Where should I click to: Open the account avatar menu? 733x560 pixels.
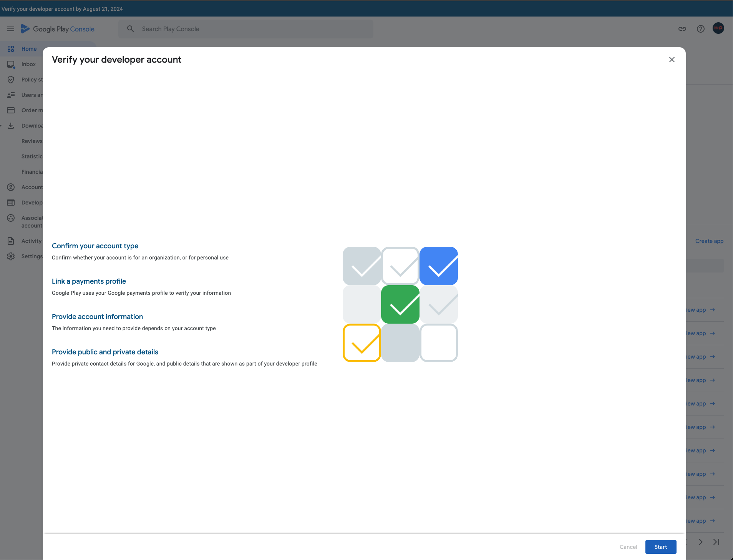pyautogui.click(x=718, y=28)
